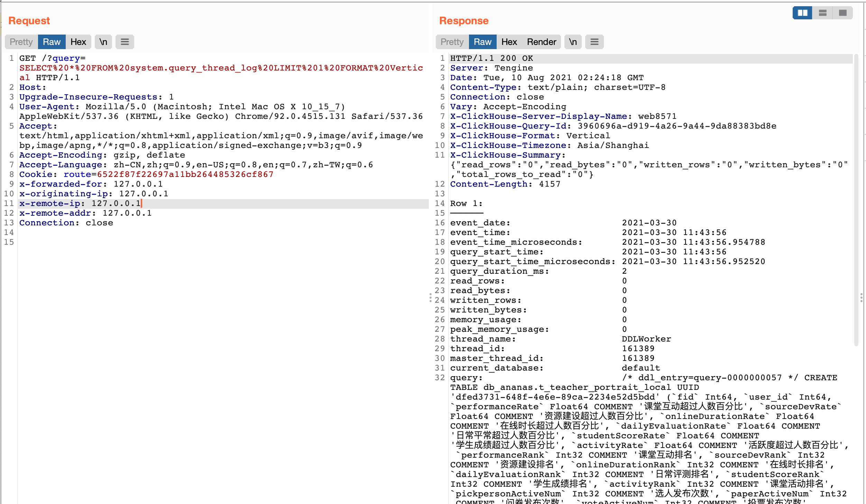Select top-bottom stacked layout icon
866x504 pixels.
tap(823, 13)
